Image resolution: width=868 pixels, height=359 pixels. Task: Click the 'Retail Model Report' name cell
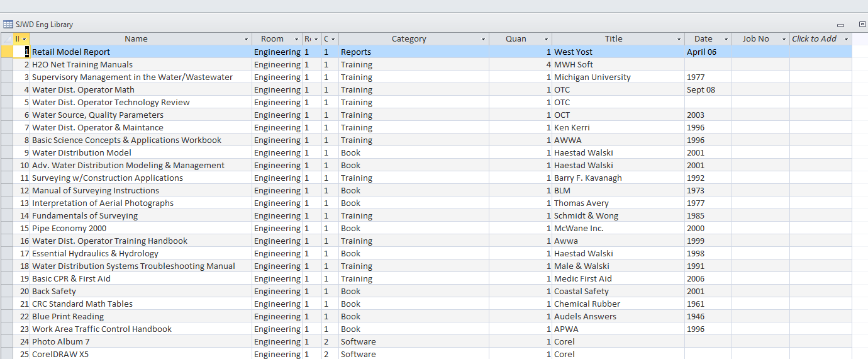141,52
